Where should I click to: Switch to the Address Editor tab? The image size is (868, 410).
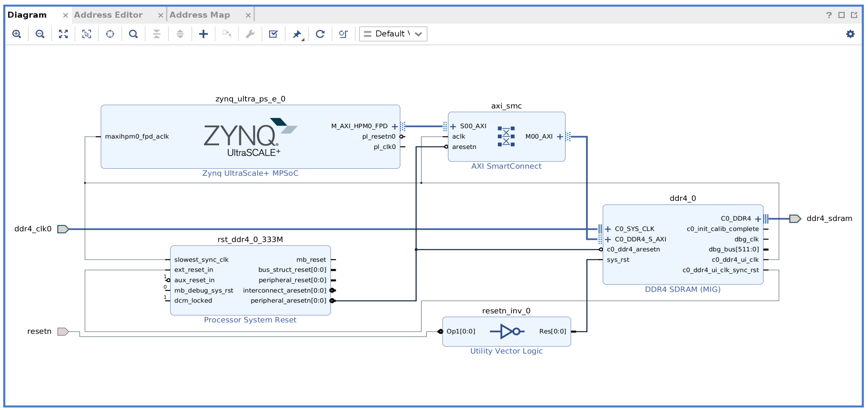[x=108, y=15]
